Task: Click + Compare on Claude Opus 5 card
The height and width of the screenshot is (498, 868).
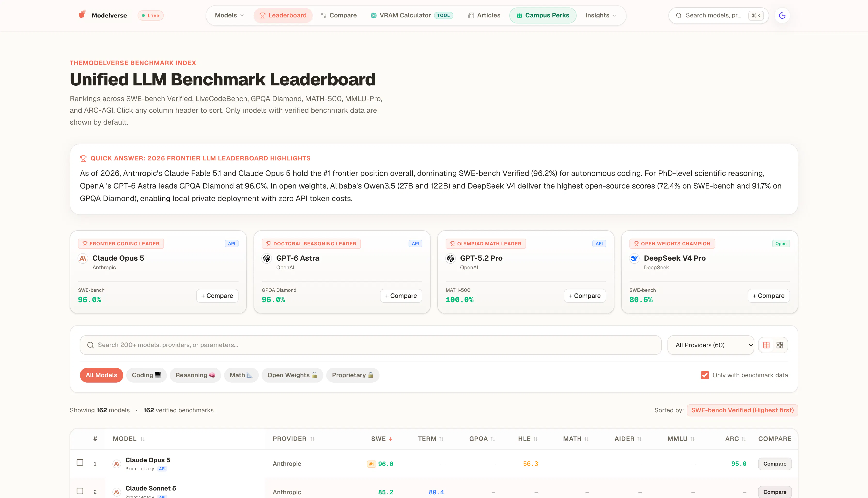Action: click(217, 296)
